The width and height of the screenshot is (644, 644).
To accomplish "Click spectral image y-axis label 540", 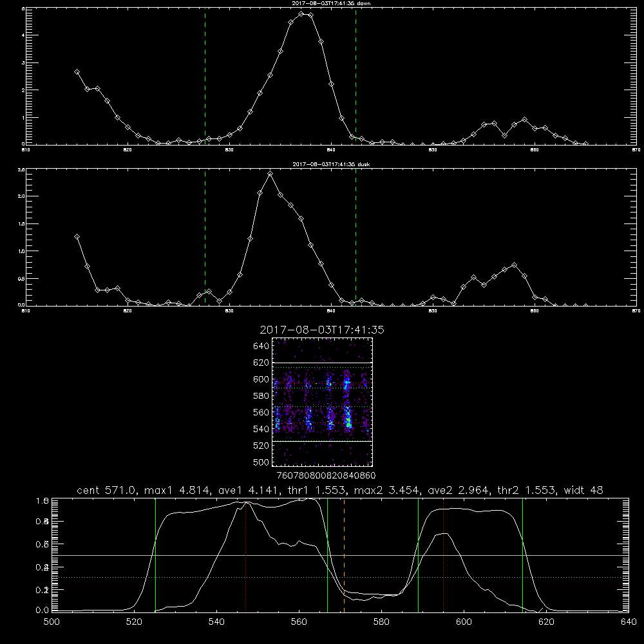I will pyautogui.click(x=261, y=429).
